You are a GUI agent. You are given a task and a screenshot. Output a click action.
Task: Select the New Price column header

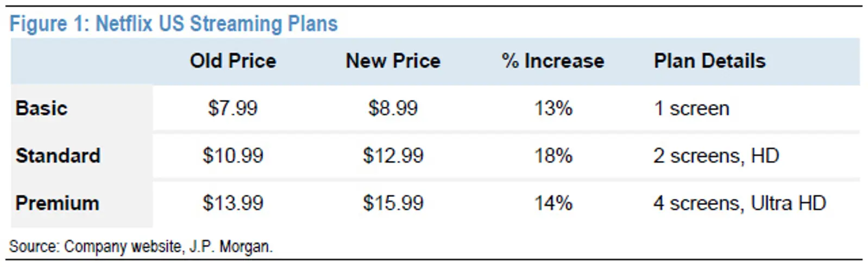click(393, 61)
